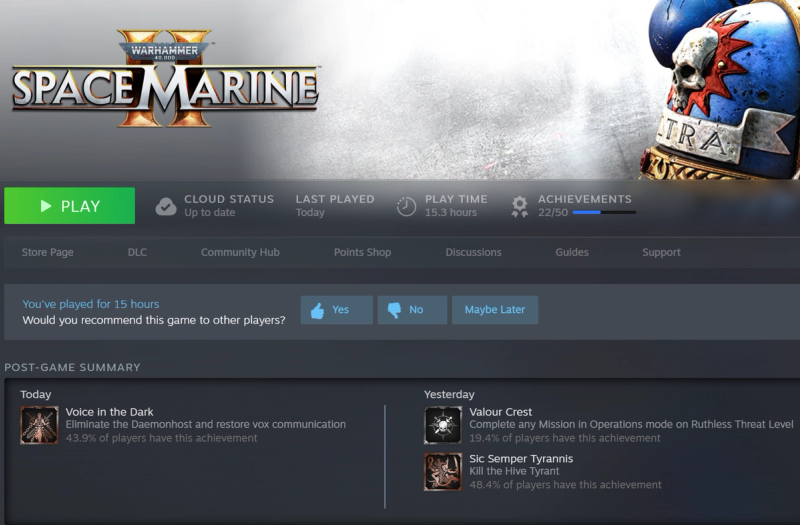Open the Store Page tab
The height and width of the screenshot is (525, 800).
point(47,252)
